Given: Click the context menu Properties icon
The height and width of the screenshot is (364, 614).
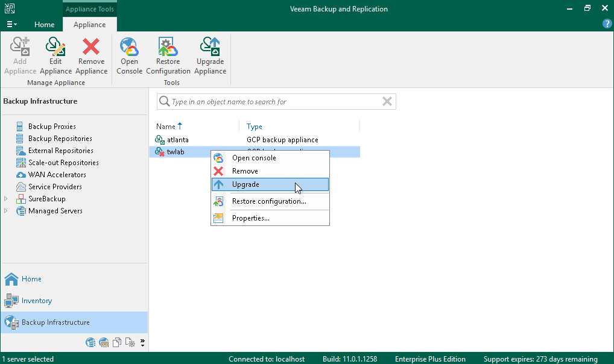Looking at the screenshot, I should point(218,218).
